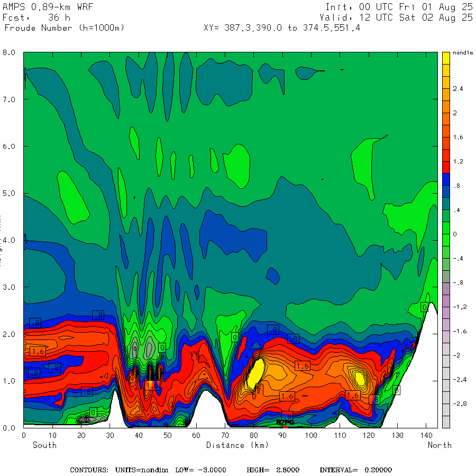Select the 'North' direction label
Screen dimensions: 476x476
pos(440,445)
